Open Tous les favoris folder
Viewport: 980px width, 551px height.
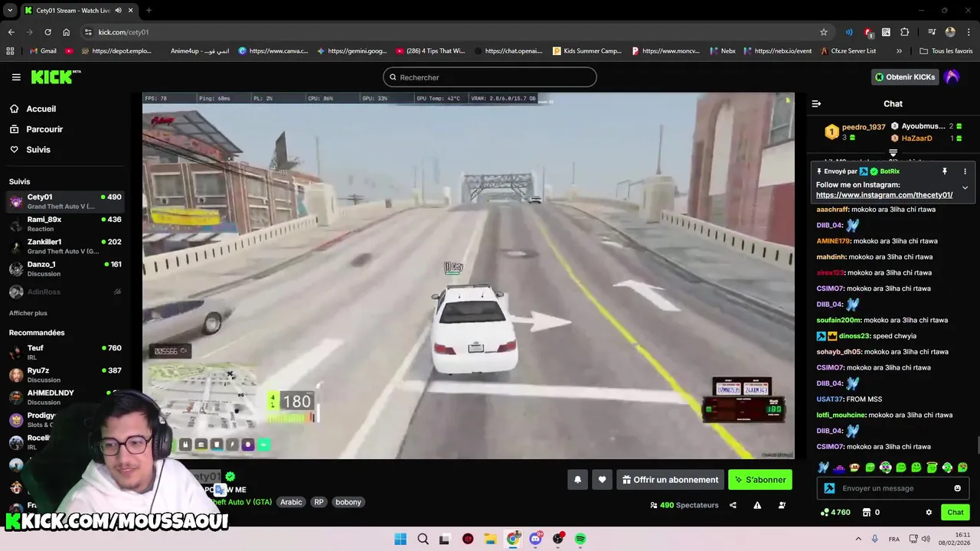(946, 51)
